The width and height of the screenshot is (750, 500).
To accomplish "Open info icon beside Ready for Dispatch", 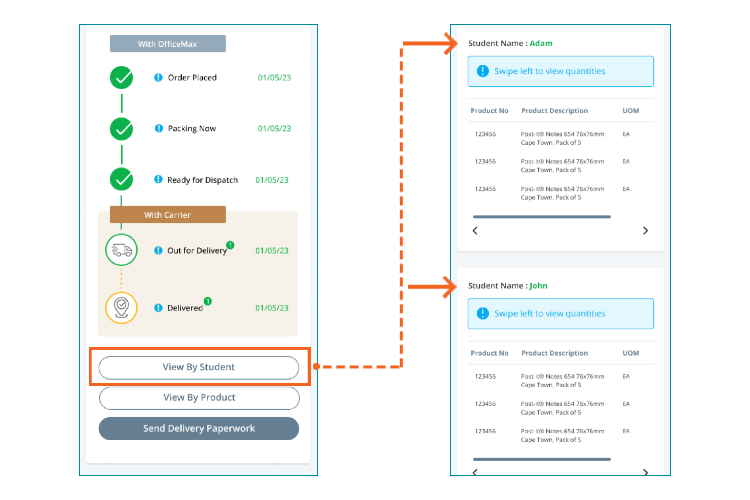I will pos(158,179).
